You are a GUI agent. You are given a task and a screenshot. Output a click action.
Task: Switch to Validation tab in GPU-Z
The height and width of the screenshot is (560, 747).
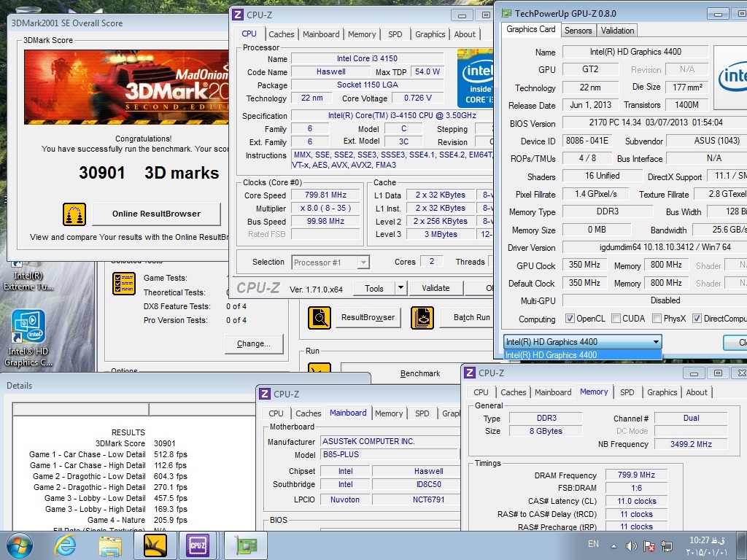click(617, 31)
